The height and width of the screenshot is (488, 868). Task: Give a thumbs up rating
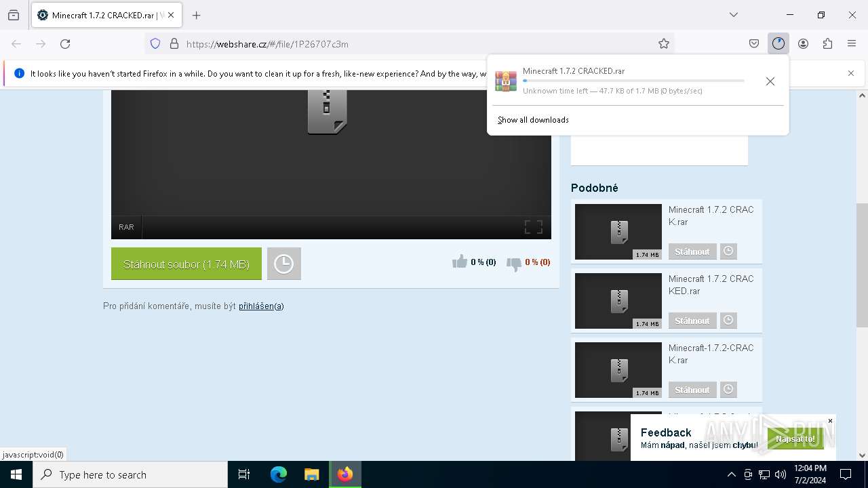[x=460, y=262]
